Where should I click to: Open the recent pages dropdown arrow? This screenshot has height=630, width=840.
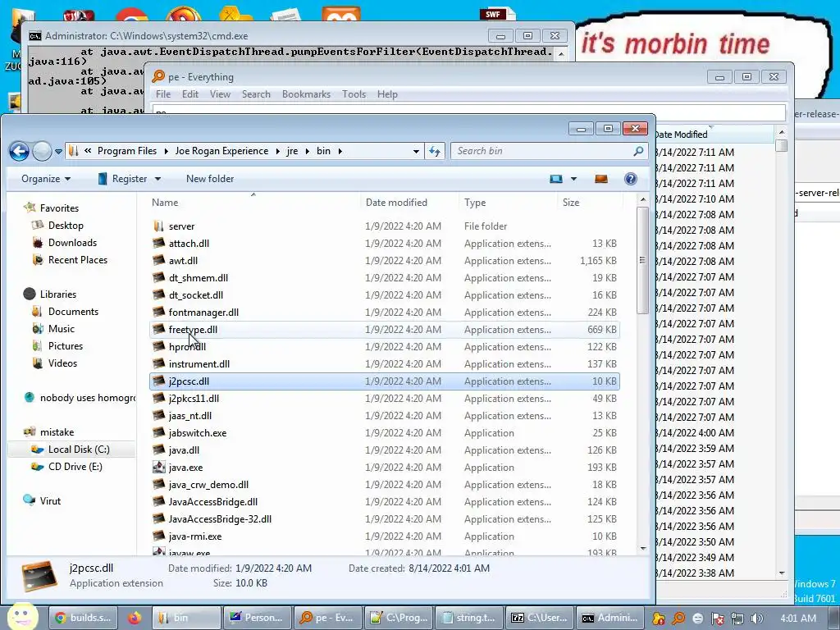click(58, 152)
